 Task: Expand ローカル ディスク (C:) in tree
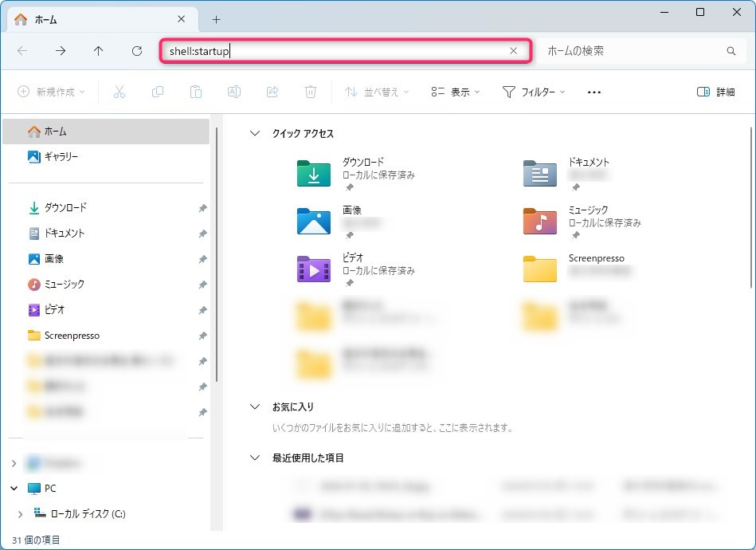coord(21,514)
